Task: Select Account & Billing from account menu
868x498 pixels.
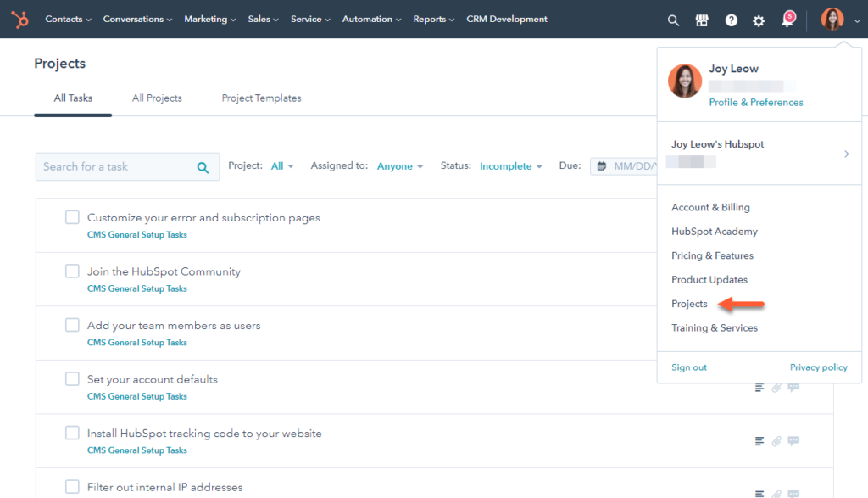Action: [x=711, y=207]
